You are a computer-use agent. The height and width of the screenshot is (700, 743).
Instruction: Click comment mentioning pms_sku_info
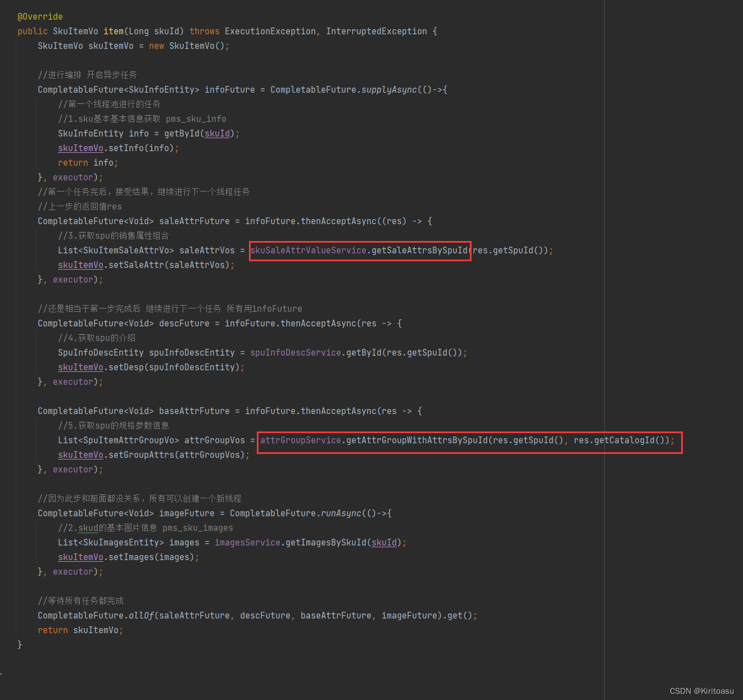142,119
